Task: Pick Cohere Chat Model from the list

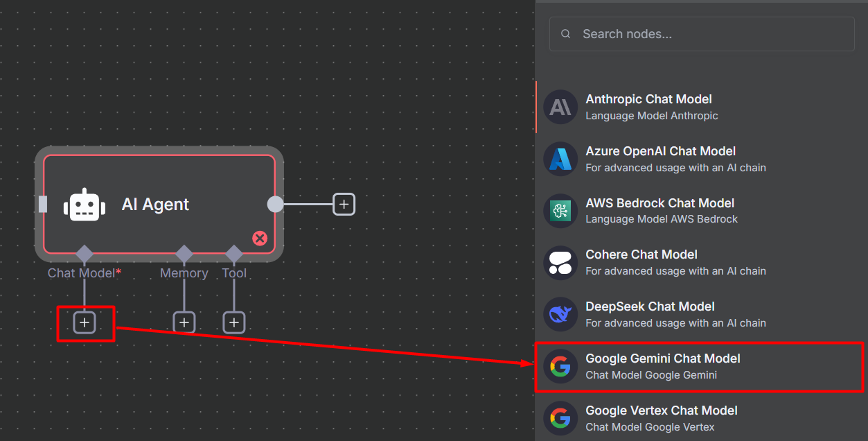Action: click(x=702, y=263)
